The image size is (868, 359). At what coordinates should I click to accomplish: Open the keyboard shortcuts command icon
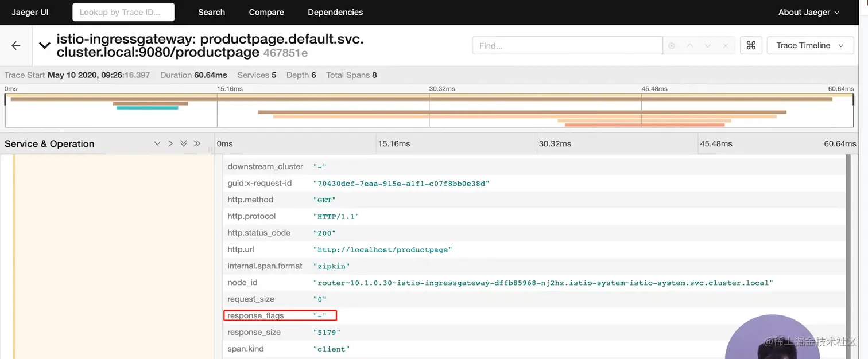click(751, 46)
